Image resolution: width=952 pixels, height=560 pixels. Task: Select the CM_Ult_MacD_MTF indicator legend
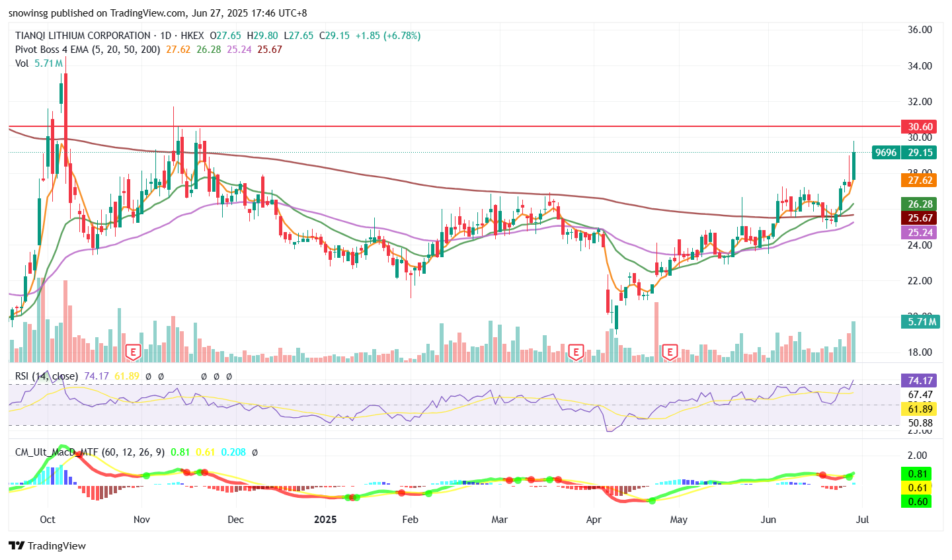91,452
